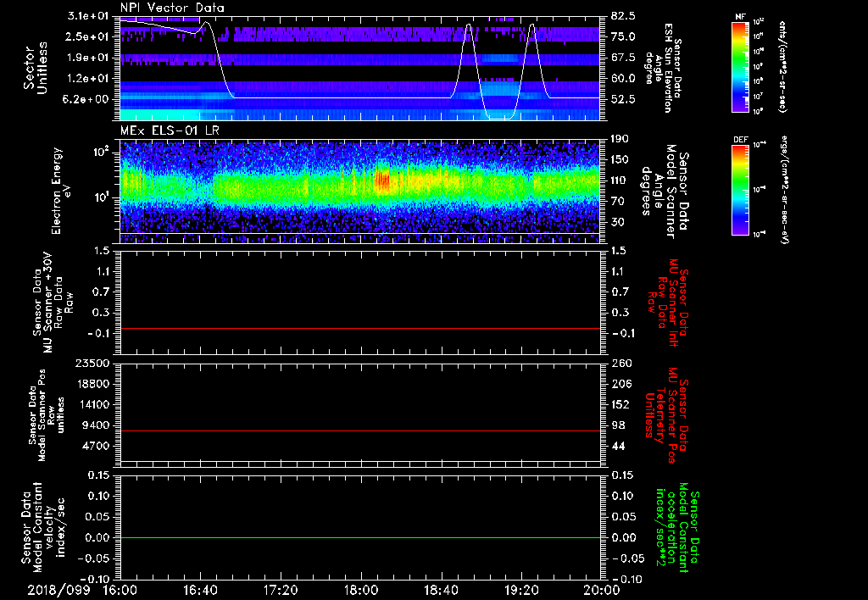
Task: Click the red hotspot in ELS spectrogram
Action: click(x=382, y=181)
